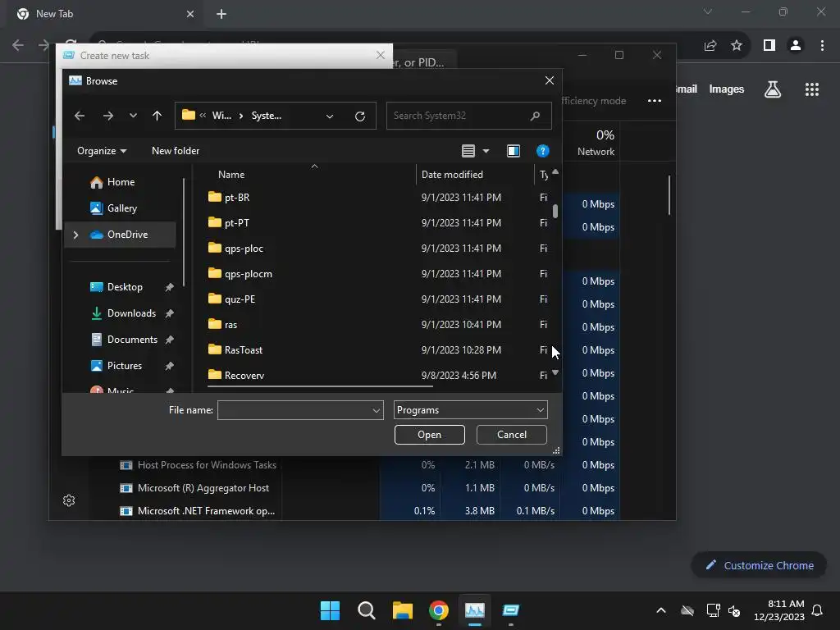Viewport: 840px width, 630px height.
Task: Open a new Chrome tab
Action: 221,14
